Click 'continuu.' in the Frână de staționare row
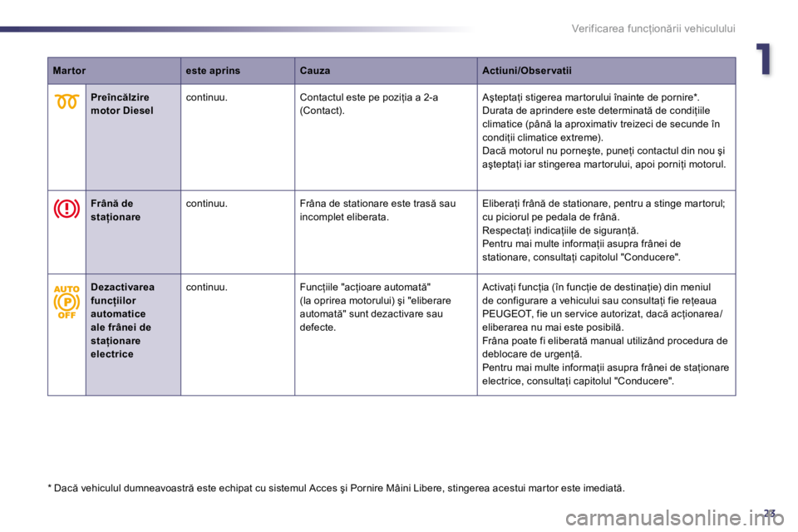The width and height of the screenshot is (798, 532). tap(207, 204)
